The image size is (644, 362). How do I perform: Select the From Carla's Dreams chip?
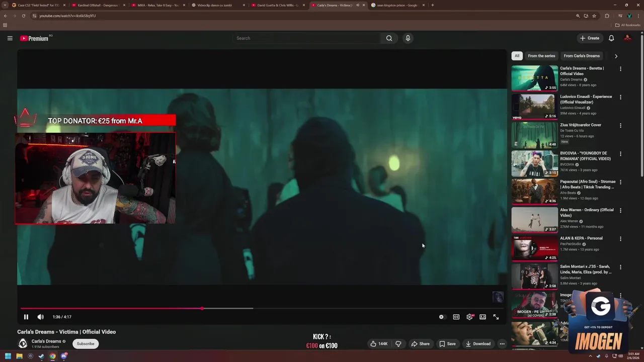pos(582,56)
